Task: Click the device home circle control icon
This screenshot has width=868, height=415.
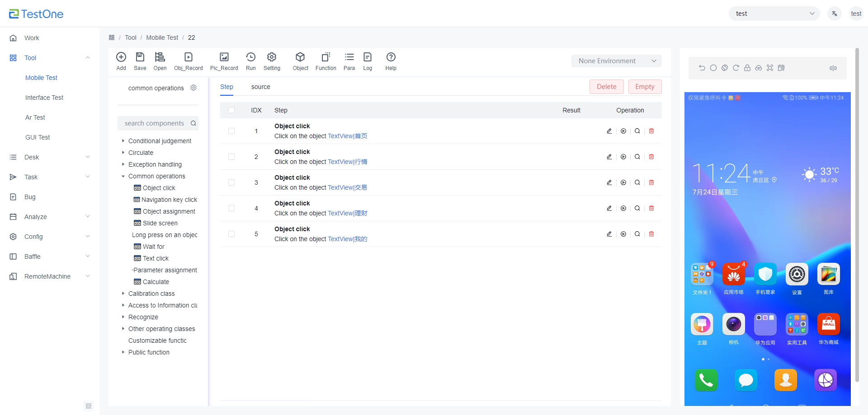Action: click(713, 68)
